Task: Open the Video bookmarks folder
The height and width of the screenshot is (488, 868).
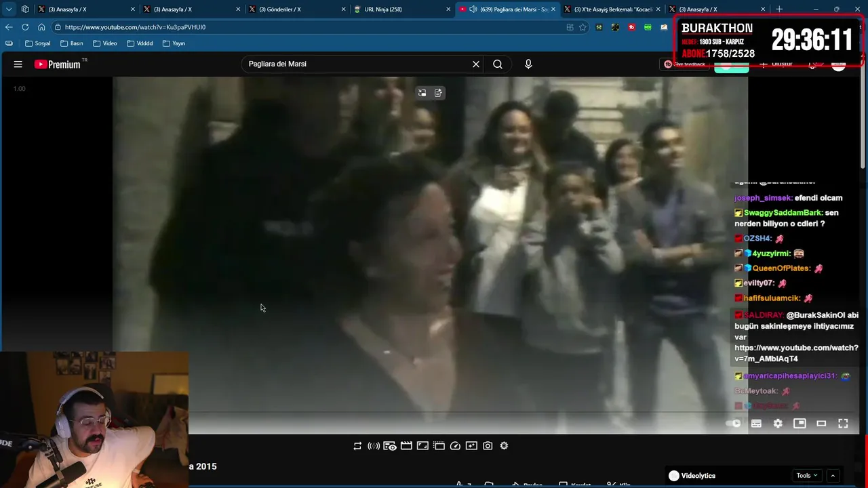Action: click(104, 43)
